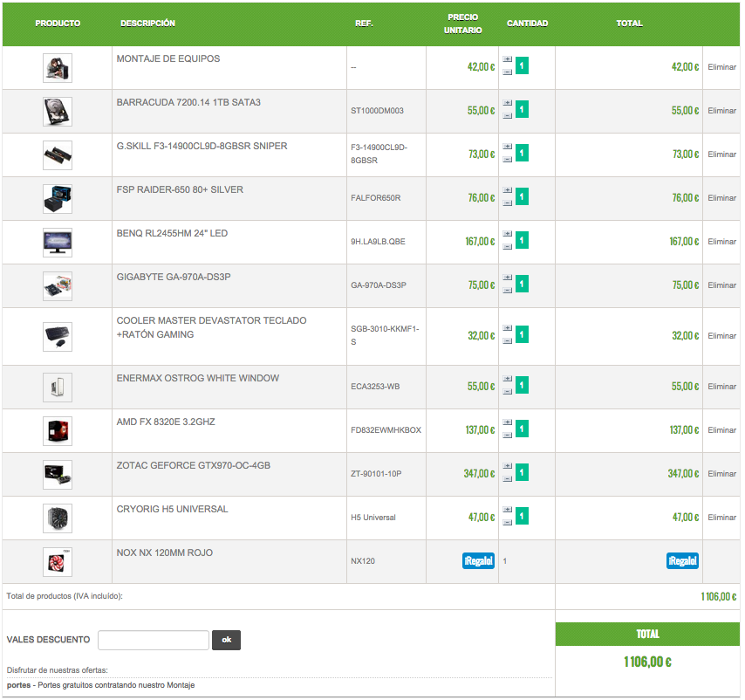The height and width of the screenshot is (700, 745).
Task: Open NOX NX red fan thumbnail
Action: 58,563
